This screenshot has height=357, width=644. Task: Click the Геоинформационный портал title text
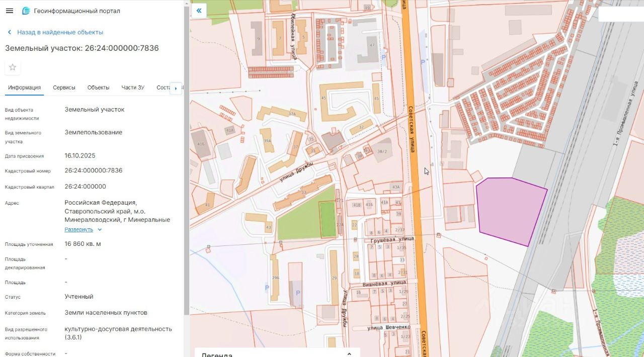click(77, 11)
